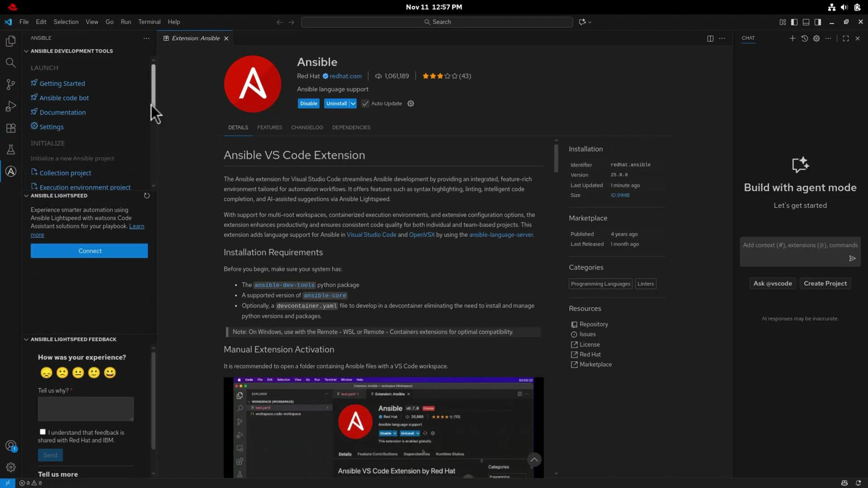Screen dimensions: 868x488
Task: Enable Auto Update for the Ansible extension
Action: pyautogui.click(x=365, y=103)
